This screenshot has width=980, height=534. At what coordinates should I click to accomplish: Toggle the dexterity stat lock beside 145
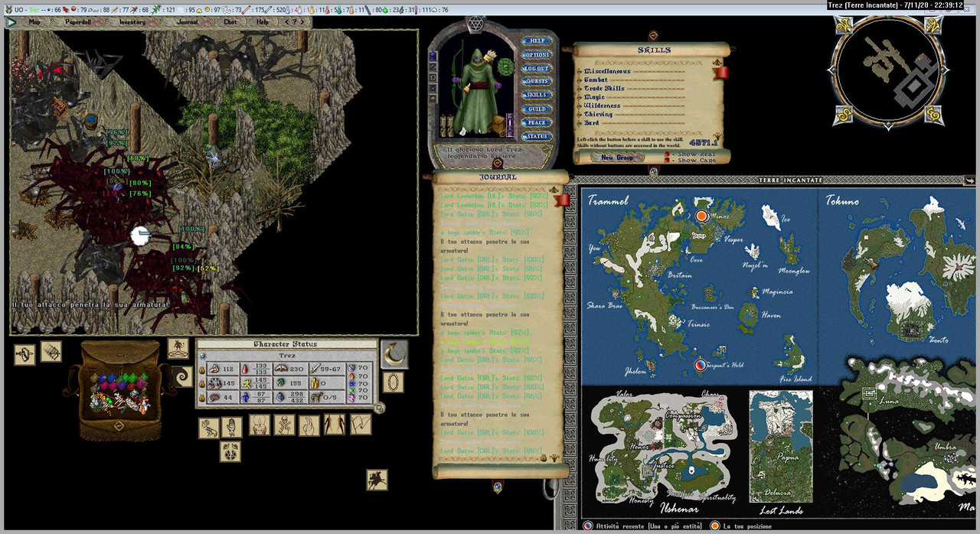[202, 384]
